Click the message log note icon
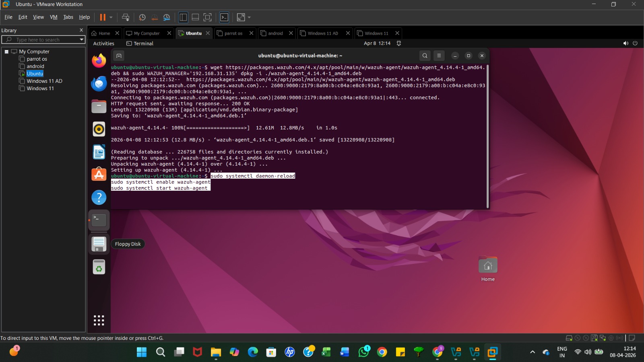Screen dimensions: 644x362 [632, 338]
